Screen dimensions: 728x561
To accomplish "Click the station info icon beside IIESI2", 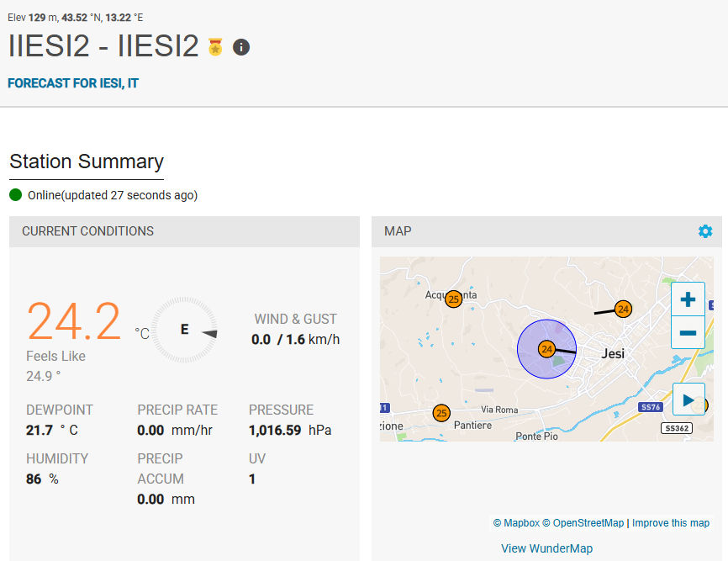I will (241, 47).
